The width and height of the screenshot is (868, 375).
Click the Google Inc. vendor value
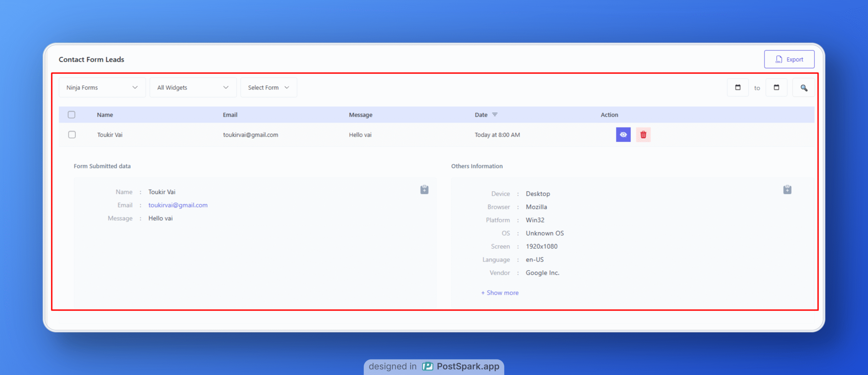(542, 273)
